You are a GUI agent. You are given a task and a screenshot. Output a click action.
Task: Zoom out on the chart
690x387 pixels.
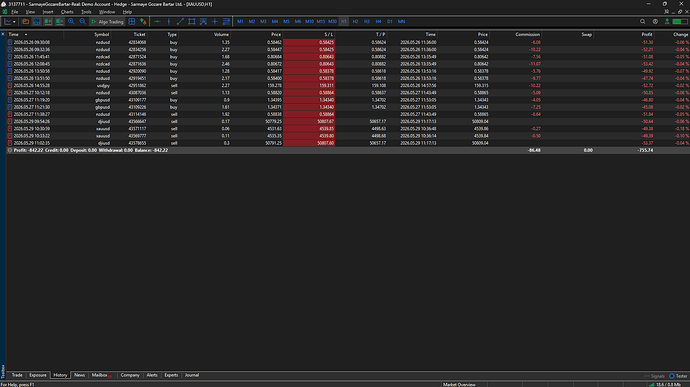pyautogui.click(x=82, y=22)
